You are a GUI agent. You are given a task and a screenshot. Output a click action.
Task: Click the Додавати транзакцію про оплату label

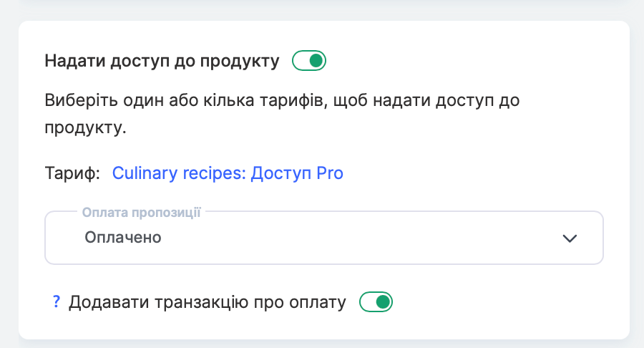(208, 302)
